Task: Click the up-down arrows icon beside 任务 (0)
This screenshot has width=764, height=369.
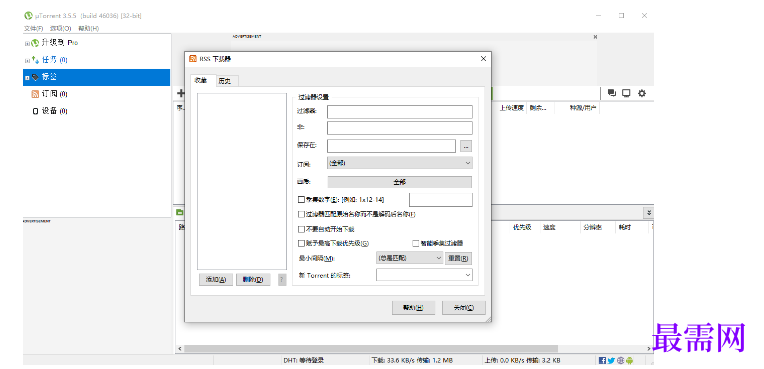Action: [x=35, y=60]
